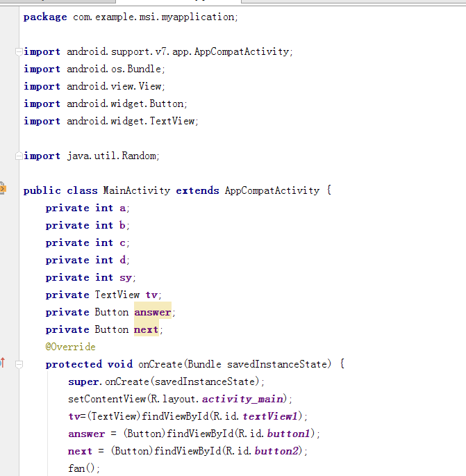The height and width of the screenshot is (476, 466).
Task: Click the 'fan();' method call
Action: [x=84, y=468]
